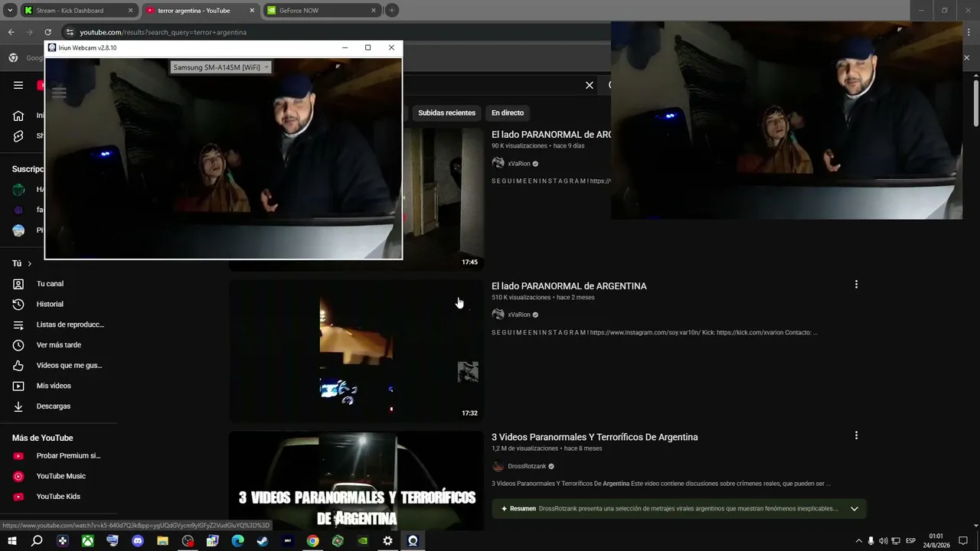Expand the Tú section chevron

tap(29, 264)
